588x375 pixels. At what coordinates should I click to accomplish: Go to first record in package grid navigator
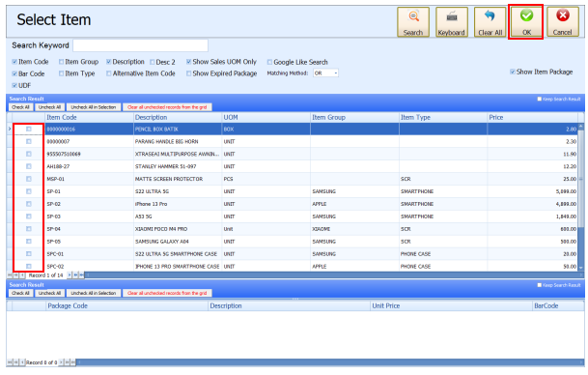[x=10, y=362]
